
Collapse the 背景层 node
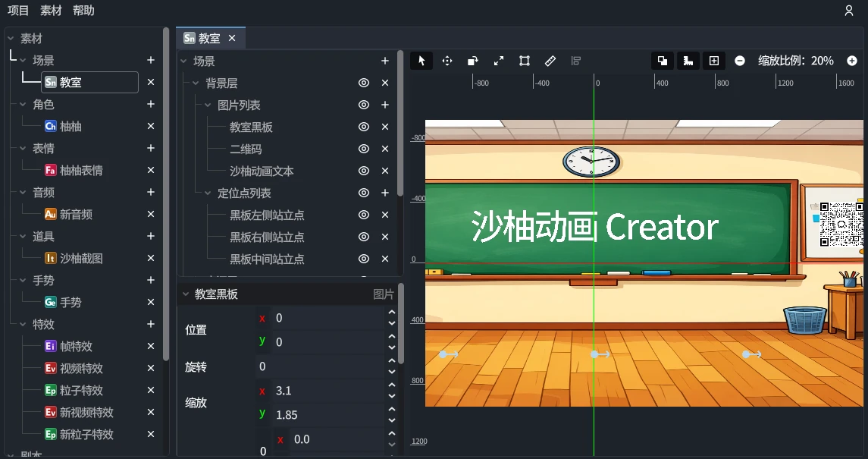click(x=196, y=83)
